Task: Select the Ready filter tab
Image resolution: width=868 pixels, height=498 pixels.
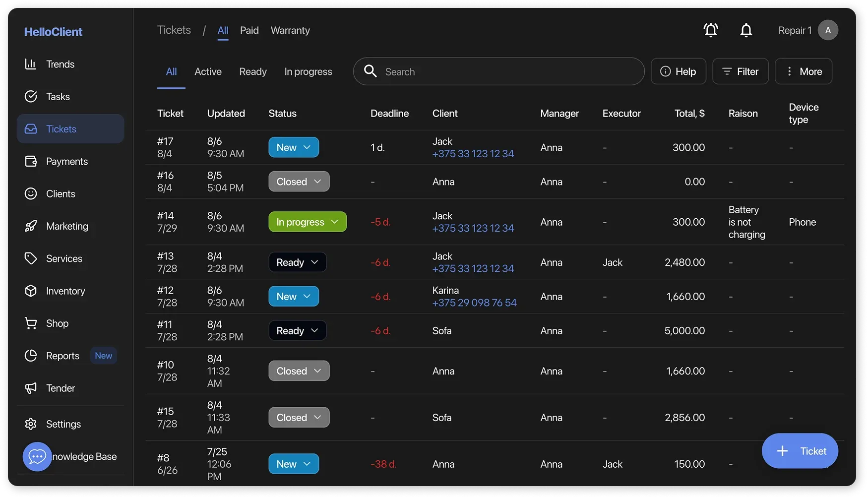Action: [252, 71]
